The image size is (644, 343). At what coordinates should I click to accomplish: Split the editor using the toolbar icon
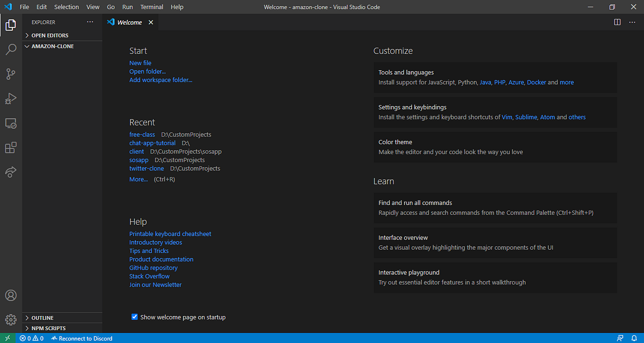[x=617, y=22]
